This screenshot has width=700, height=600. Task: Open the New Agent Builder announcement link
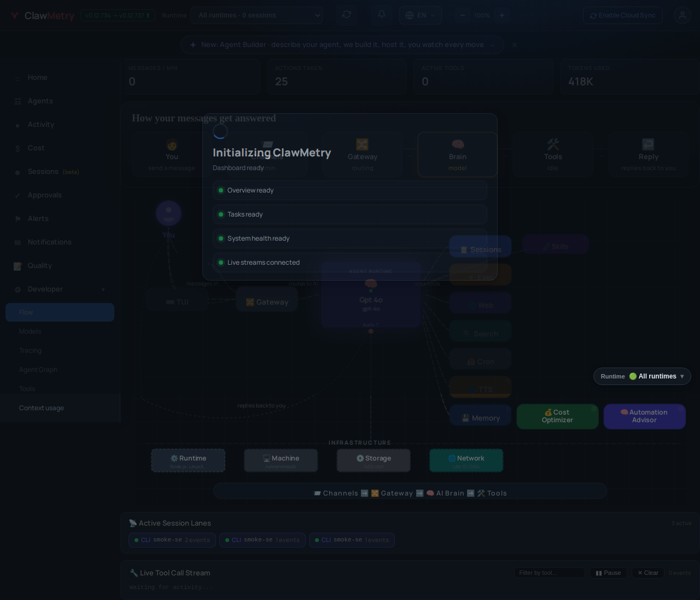(342, 45)
